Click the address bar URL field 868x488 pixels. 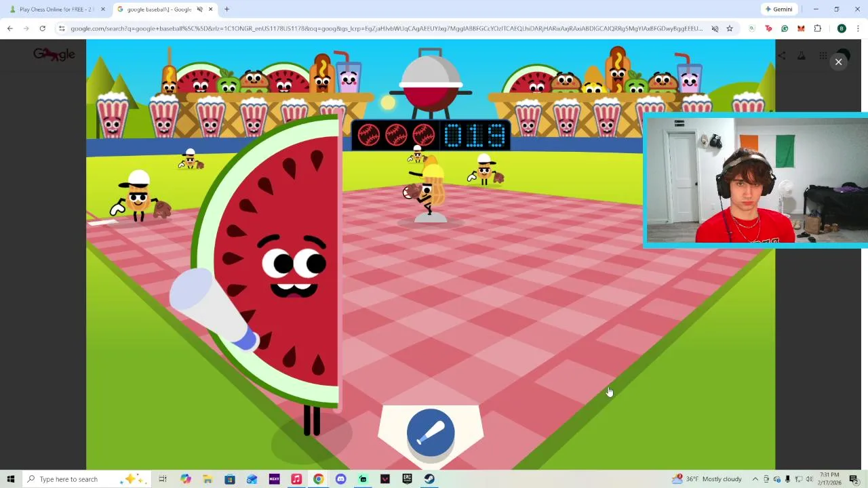coord(387,28)
